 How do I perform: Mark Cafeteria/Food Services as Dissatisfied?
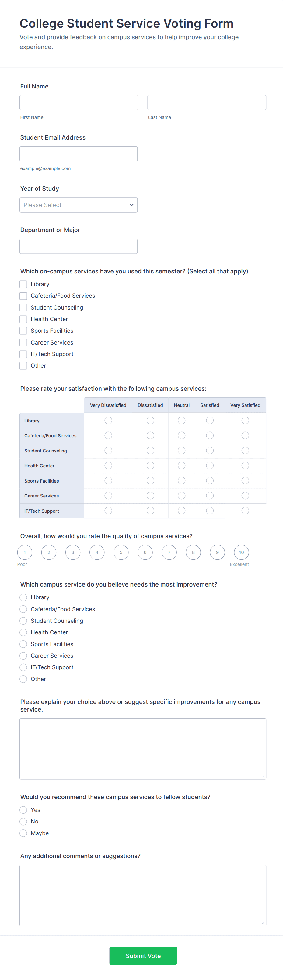150,435
